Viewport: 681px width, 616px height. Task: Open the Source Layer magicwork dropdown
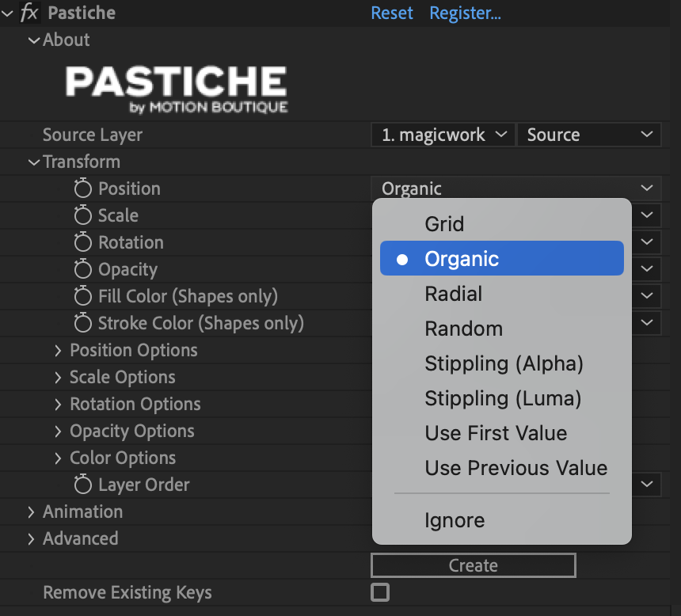point(443,135)
